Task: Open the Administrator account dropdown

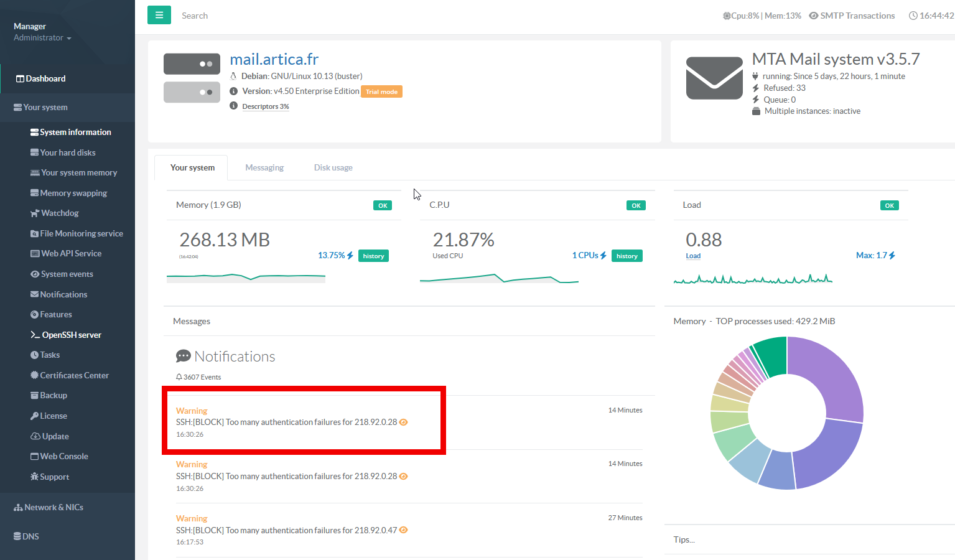Action: 42,38
